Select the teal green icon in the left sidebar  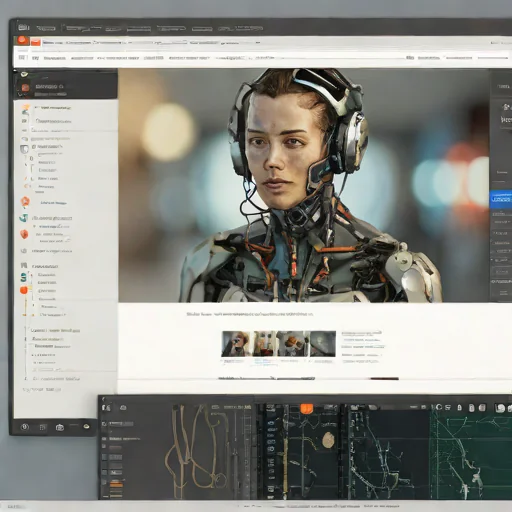point(24,218)
